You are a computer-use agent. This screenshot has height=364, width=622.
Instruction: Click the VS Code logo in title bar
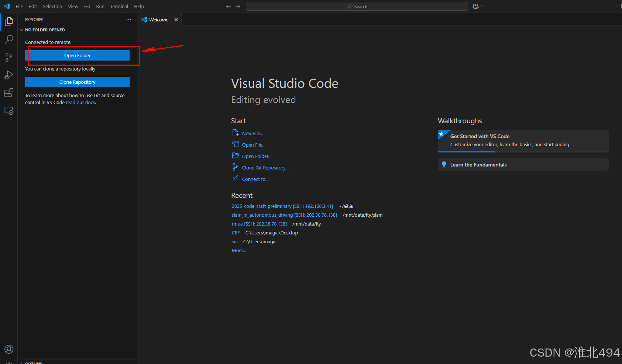[7, 6]
